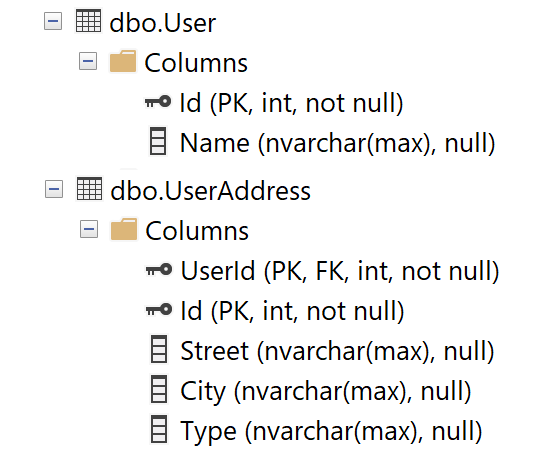The width and height of the screenshot is (545, 452).
Task: Click the dbo.UserAddress table icon
Action: point(90,189)
